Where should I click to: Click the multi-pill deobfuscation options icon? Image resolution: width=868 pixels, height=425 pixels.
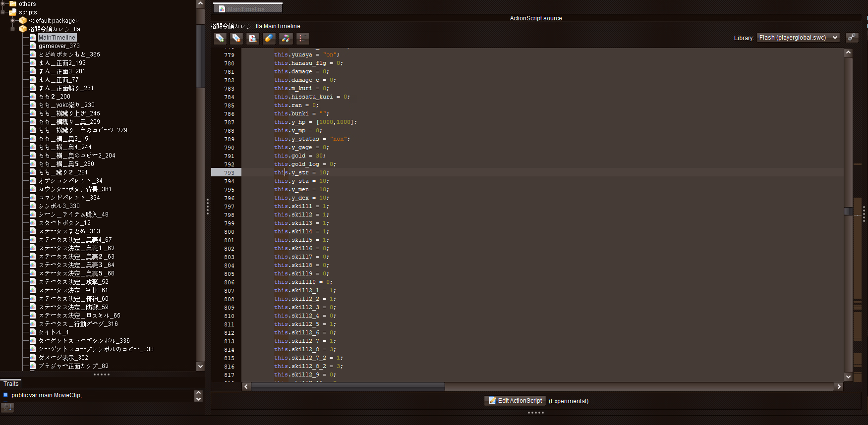click(x=286, y=38)
